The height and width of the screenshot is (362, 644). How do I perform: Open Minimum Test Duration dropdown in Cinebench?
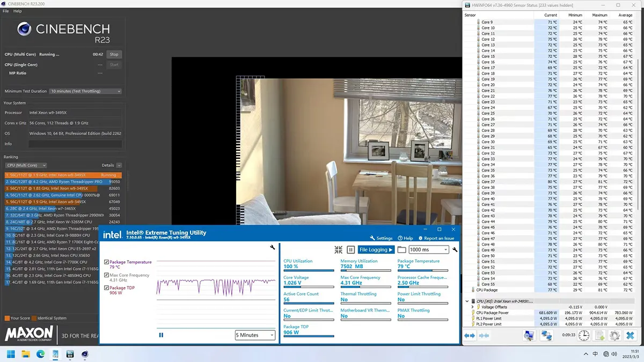click(x=86, y=91)
